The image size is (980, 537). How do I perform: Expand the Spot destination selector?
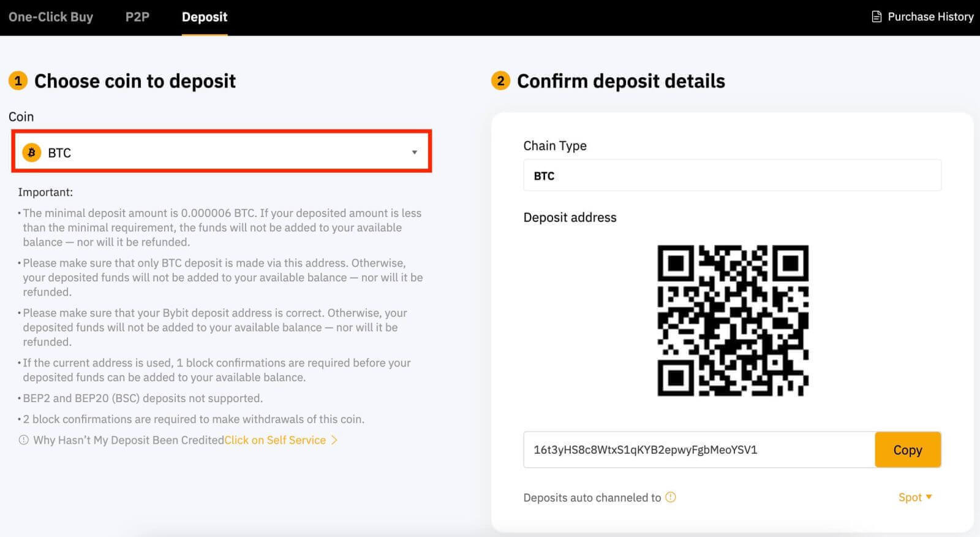[915, 497]
